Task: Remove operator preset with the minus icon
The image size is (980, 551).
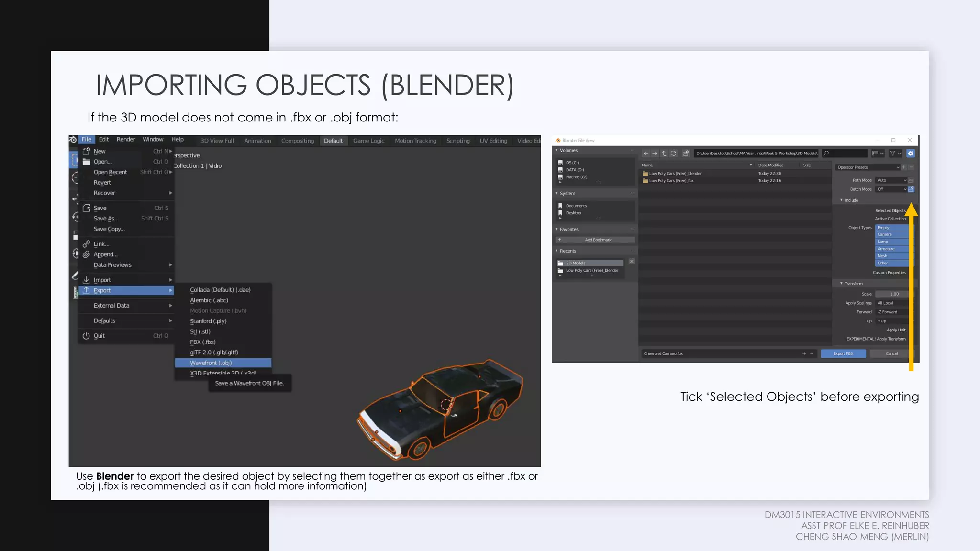Action: [x=911, y=167]
